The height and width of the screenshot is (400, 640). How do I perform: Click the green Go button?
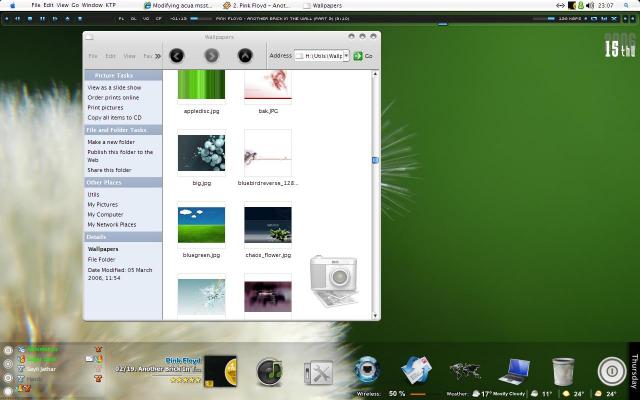click(x=362, y=56)
